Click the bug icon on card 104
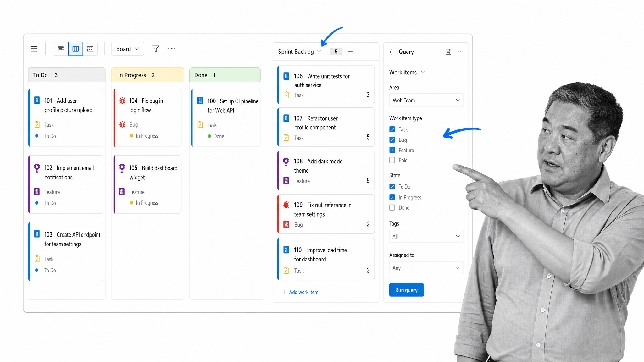Image resolution: width=644 pixels, height=362 pixels. pos(122,101)
